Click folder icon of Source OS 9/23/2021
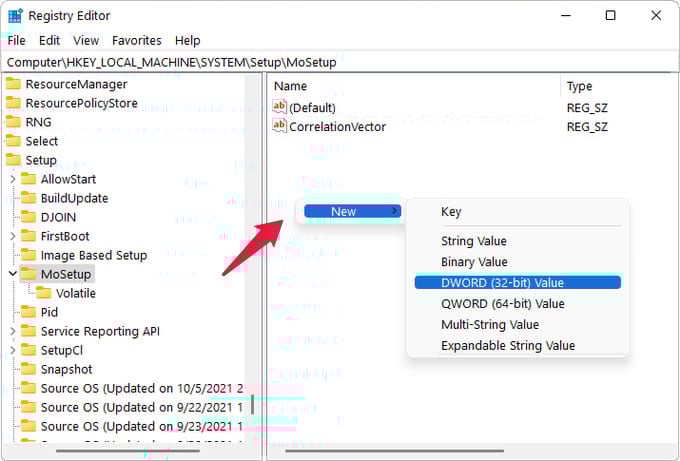The image size is (680, 461). [x=29, y=426]
